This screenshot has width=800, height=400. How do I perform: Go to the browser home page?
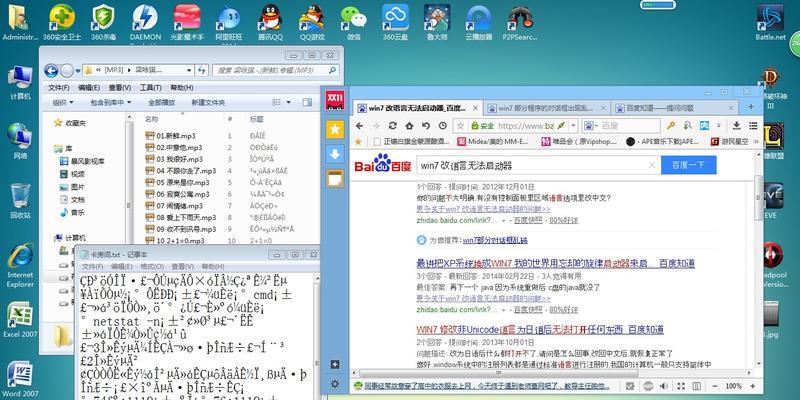coord(409,126)
